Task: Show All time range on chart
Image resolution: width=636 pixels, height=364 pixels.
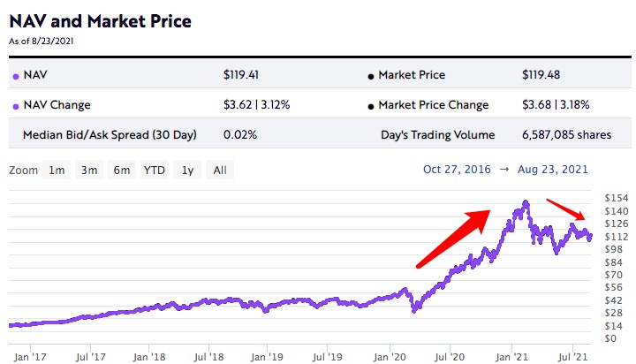Action: pos(220,170)
